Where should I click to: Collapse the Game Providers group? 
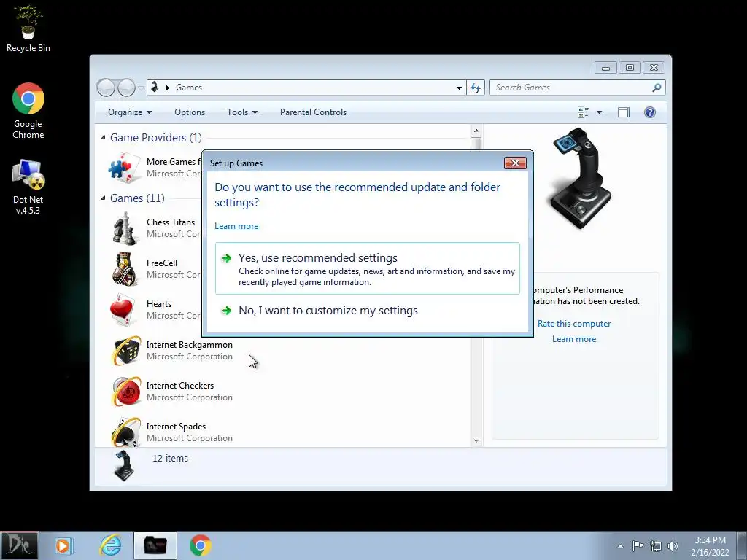point(103,138)
